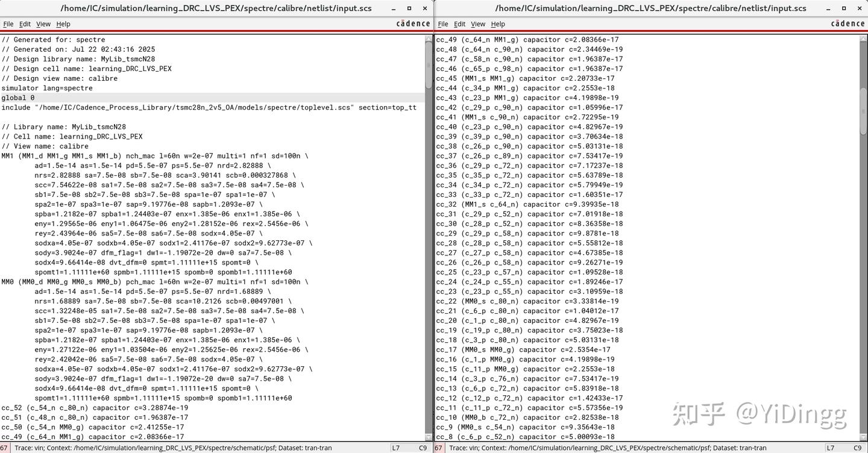Click '// View name: calibre' line
The height and width of the screenshot is (453, 868).
(x=45, y=146)
